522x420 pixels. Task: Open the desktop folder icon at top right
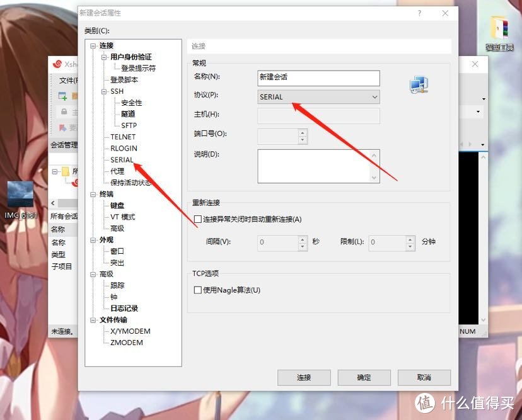tap(499, 28)
